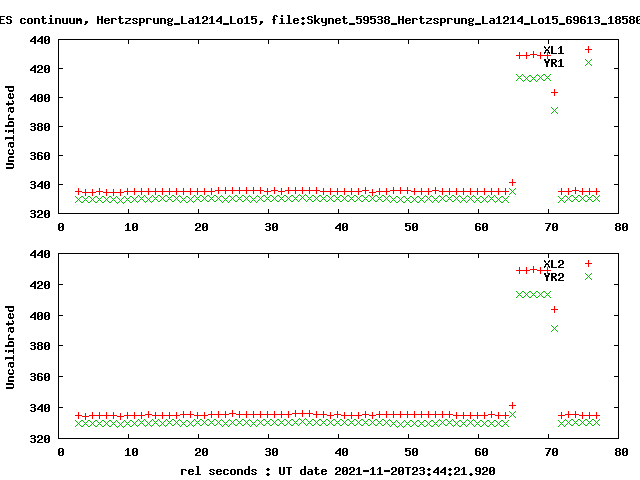Click x-axis tick 40 under the XL2 plot
Viewport: 640px width, 480px height.
coord(341,453)
